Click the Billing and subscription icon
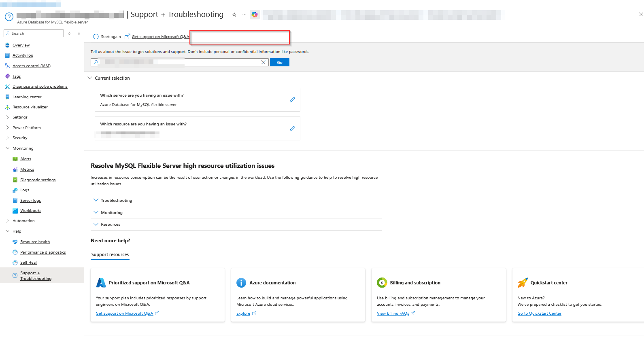This screenshot has width=644, height=341. [x=382, y=283]
